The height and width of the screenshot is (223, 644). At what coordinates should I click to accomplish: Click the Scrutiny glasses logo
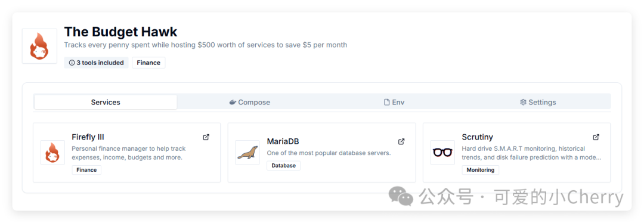[x=442, y=153]
